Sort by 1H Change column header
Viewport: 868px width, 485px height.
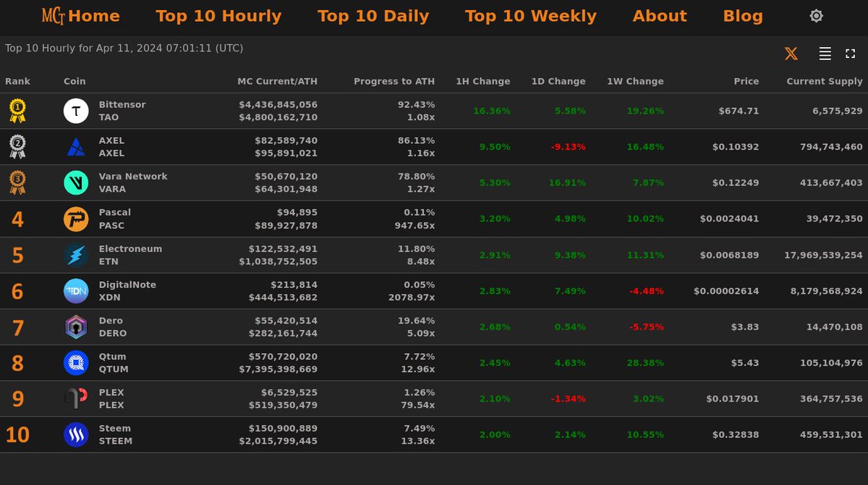click(x=483, y=81)
